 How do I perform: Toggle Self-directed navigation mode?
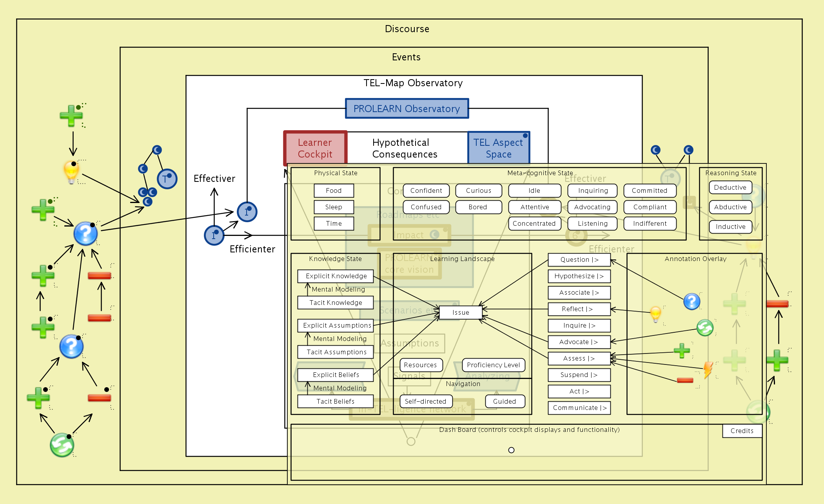(x=425, y=401)
